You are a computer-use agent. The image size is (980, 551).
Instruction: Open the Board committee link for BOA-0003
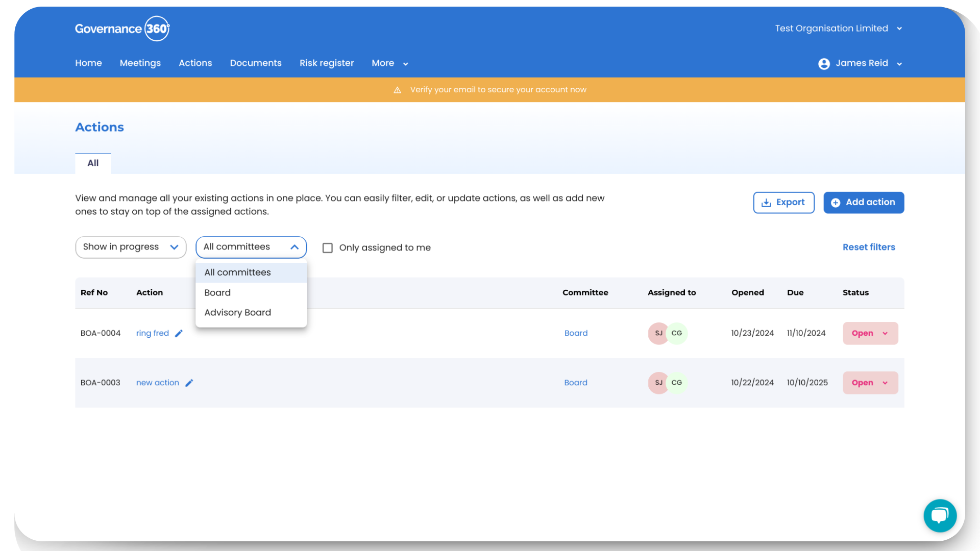[x=576, y=383]
